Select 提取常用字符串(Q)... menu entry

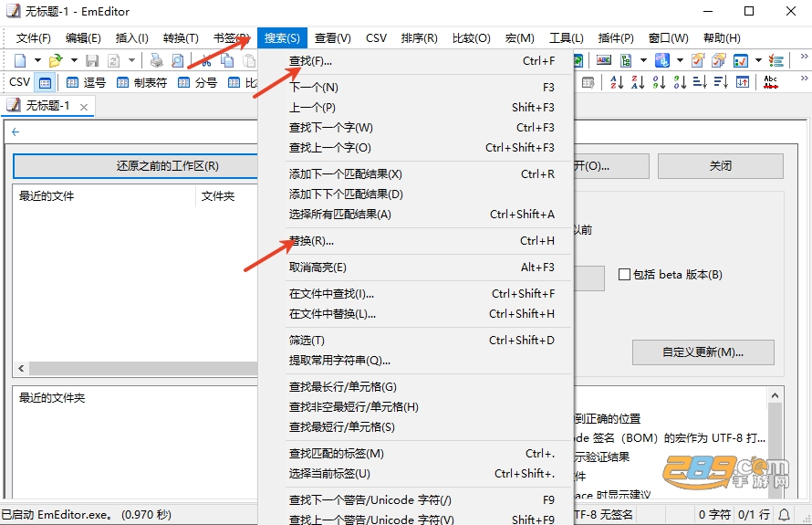click(x=415, y=360)
